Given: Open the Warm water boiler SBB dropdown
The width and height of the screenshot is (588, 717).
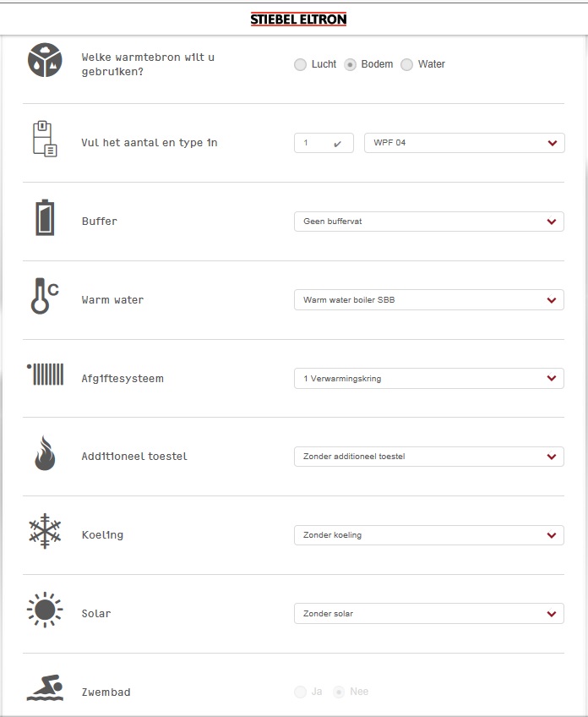Looking at the screenshot, I should tap(428, 300).
